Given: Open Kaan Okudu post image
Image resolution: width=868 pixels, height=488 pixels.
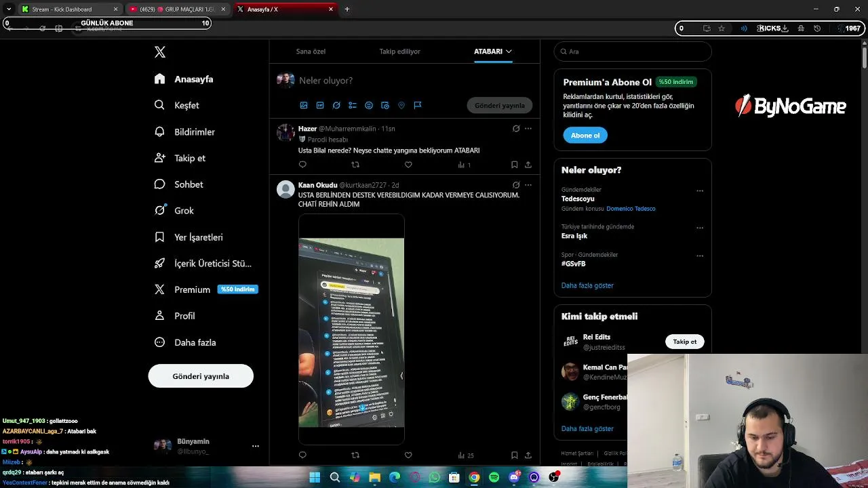Looking at the screenshot, I should (351, 329).
